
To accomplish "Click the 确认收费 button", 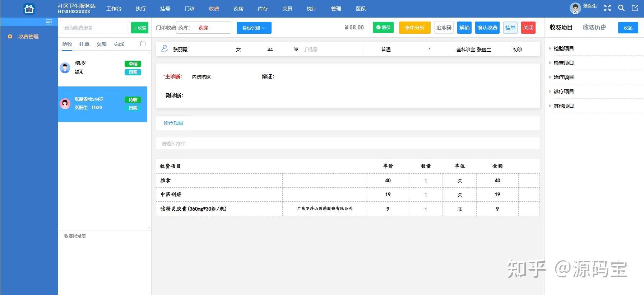I will (x=487, y=28).
